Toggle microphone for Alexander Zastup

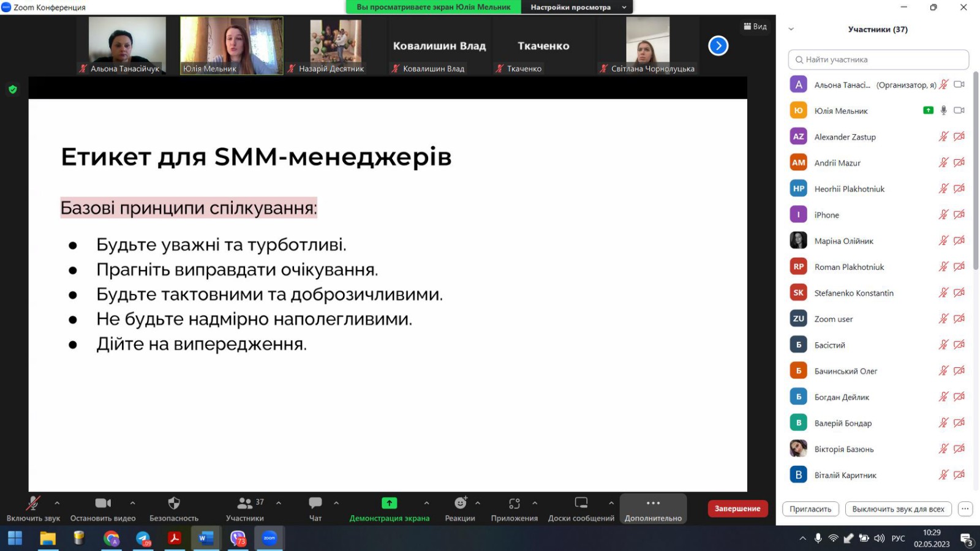tap(943, 137)
